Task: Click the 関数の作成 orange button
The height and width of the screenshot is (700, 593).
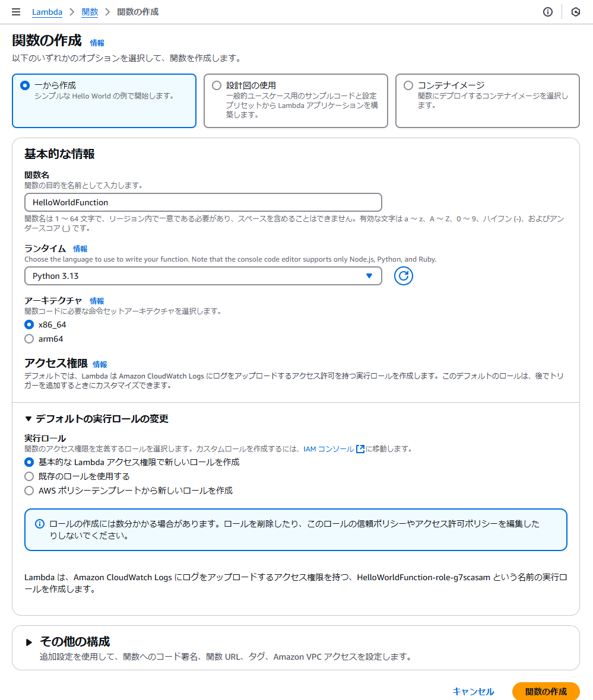Action: click(546, 692)
